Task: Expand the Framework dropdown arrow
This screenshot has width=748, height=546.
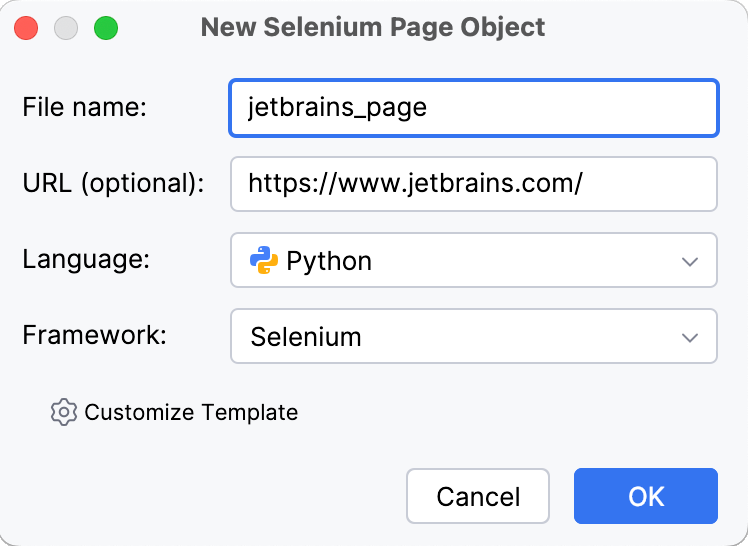Action: click(x=689, y=337)
